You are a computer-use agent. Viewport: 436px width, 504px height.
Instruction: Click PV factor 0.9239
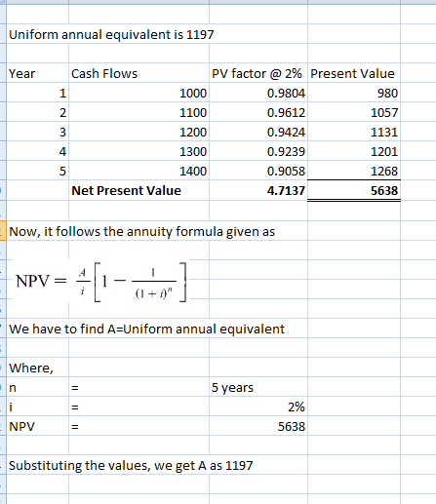(286, 152)
